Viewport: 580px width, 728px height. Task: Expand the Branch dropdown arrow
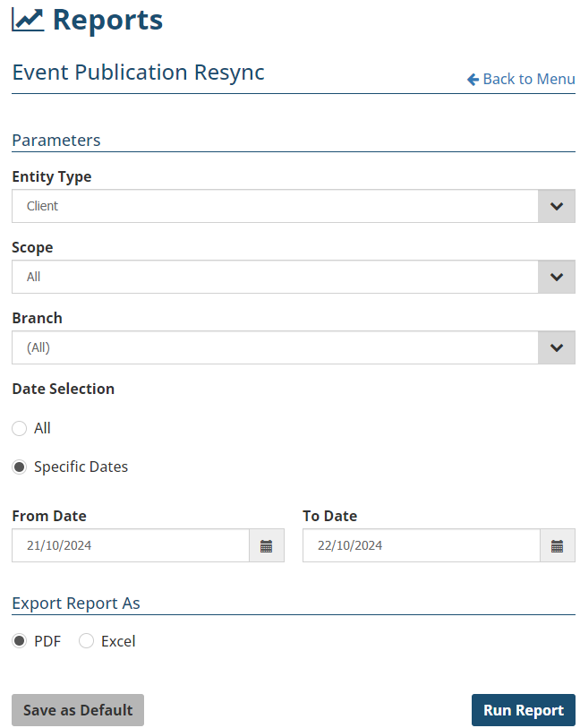[556, 347]
